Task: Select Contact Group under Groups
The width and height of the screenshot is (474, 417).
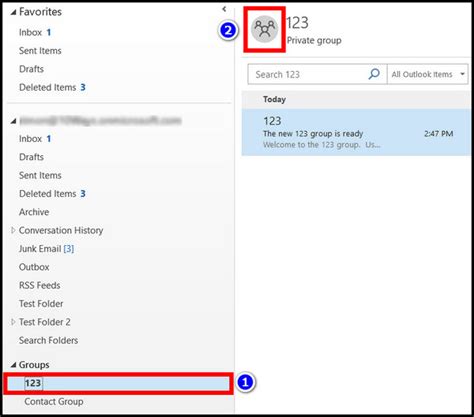Action: (54, 402)
